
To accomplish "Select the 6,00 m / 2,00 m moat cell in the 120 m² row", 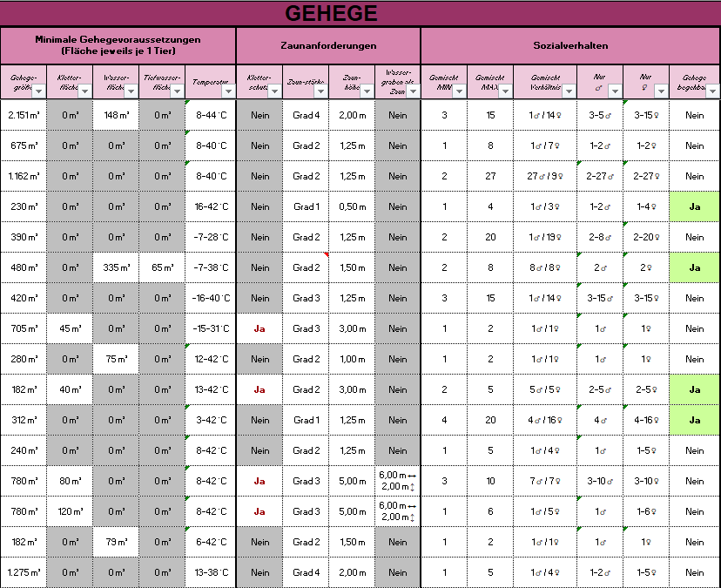I will (397, 511).
